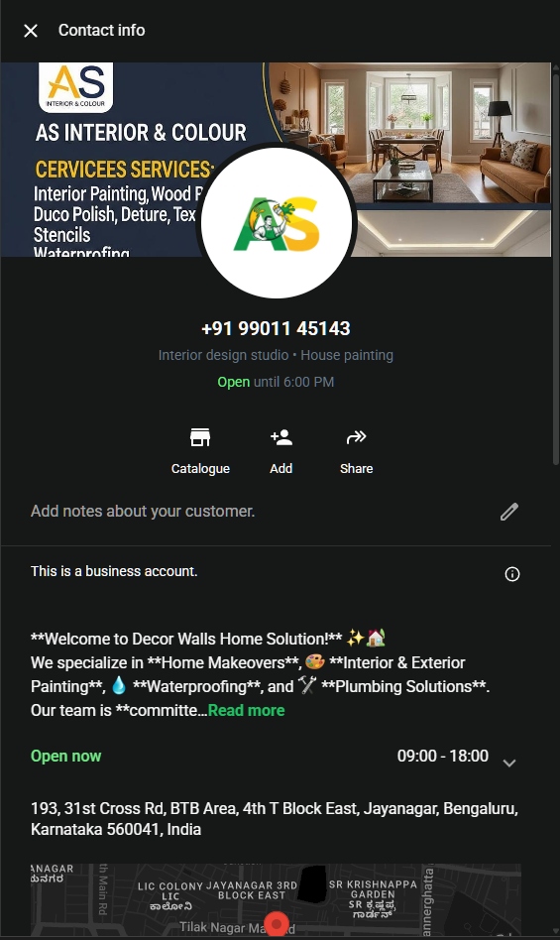Click the Share arrow icon

pyautogui.click(x=357, y=437)
